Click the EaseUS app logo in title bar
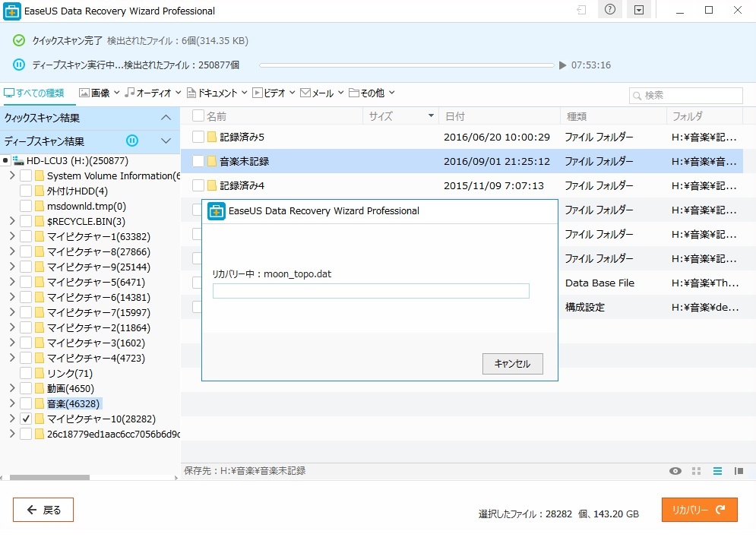The image size is (756, 550). tap(12, 11)
